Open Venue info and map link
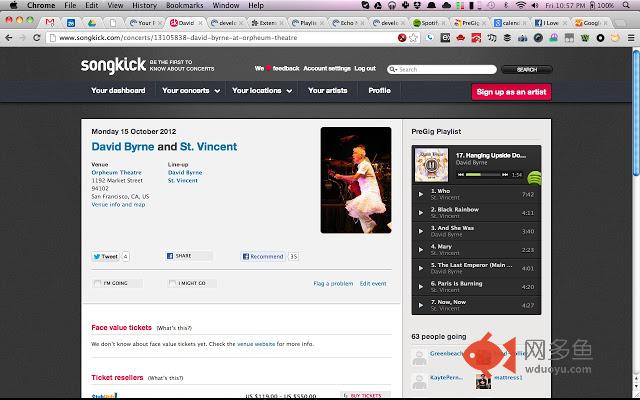640x400 pixels. pyautogui.click(x=118, y=204)
